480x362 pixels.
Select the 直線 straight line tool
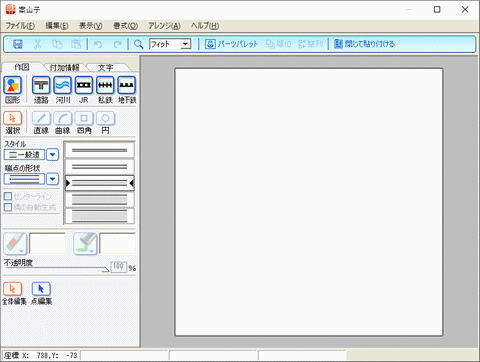[x=41, y=118]
